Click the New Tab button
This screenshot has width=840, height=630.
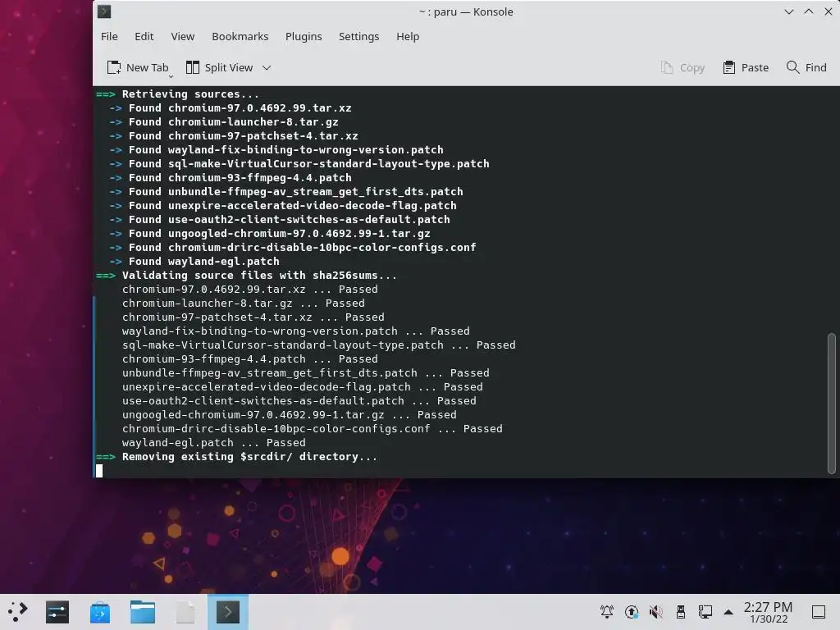[x=138, y=67]
